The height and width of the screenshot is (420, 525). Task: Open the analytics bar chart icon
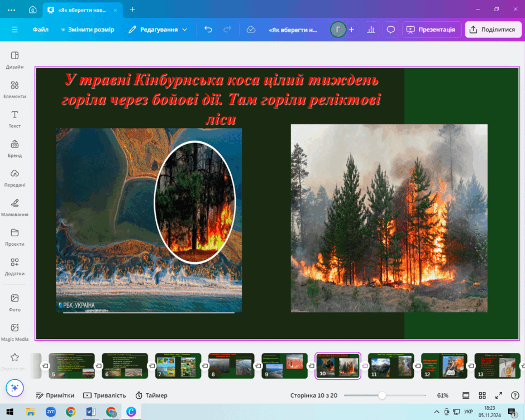[371, 30]
